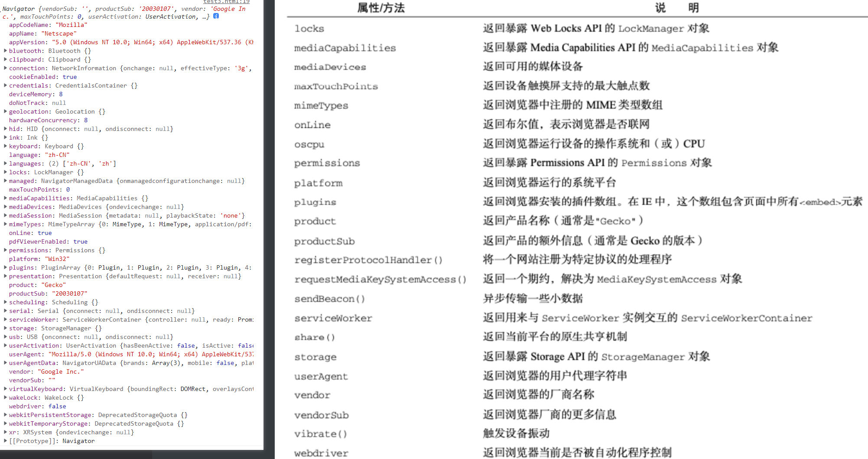Viewport: 868px width, 459px height.
Task: Expand serviceWorker: ServiceWorkerContainer entry
Action: [x=5, y=319]
